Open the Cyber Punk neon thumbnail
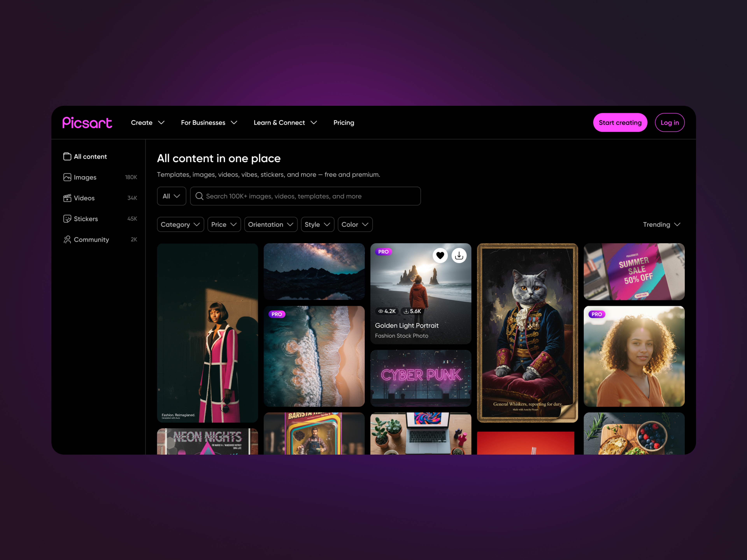Image resolution: width=747 pixels, height=560 pixels. [x=420, y=378]
